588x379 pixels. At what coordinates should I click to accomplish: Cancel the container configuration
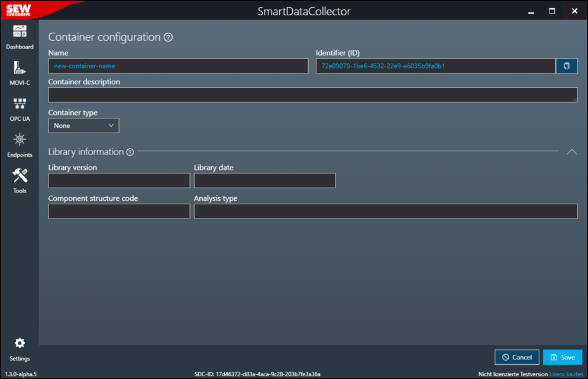click(516, 357)
